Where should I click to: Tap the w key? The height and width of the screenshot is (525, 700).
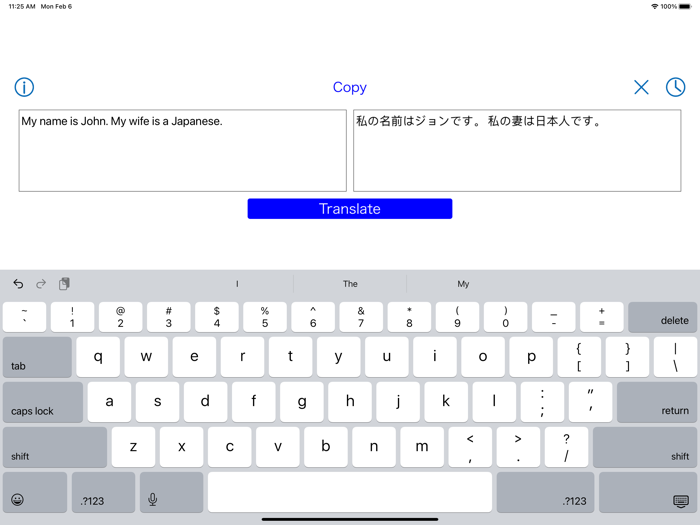[146, 357]
